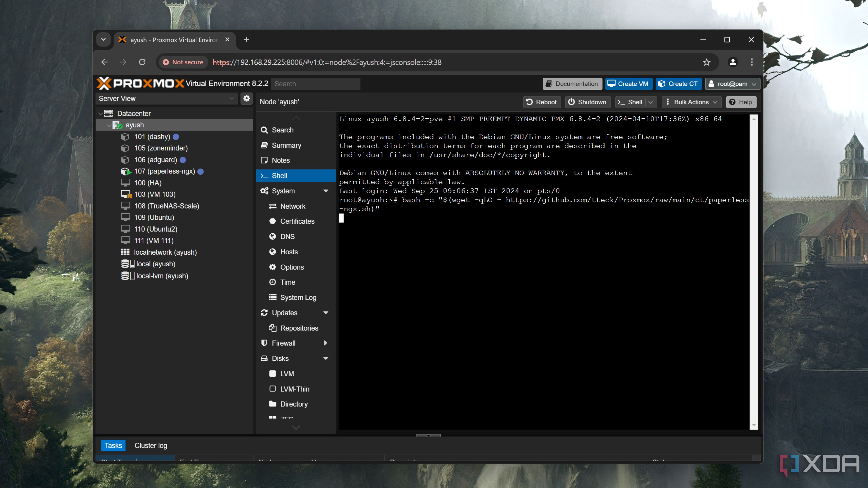Go back to the previous page
868x488 pixels.
click(104, 62)
